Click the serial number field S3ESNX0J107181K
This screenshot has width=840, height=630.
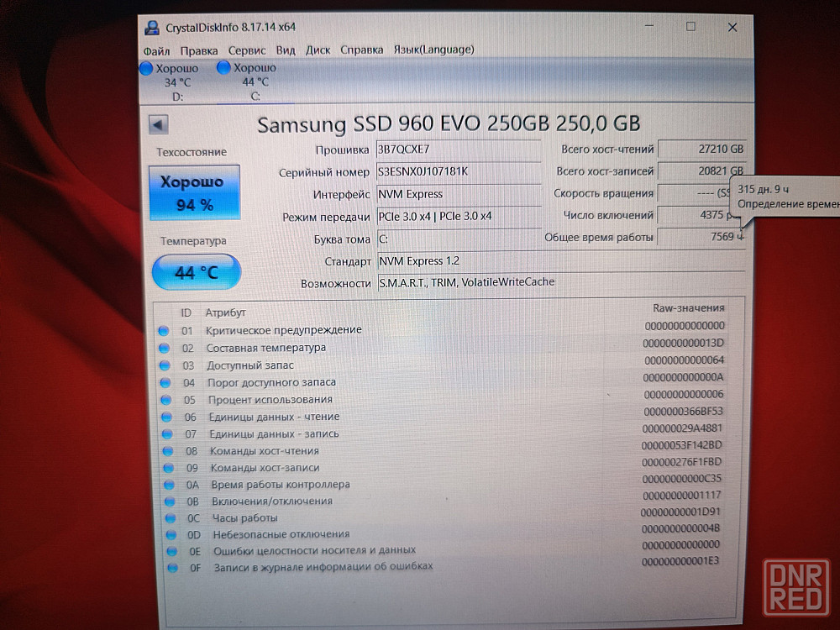[x=459, y=171]
